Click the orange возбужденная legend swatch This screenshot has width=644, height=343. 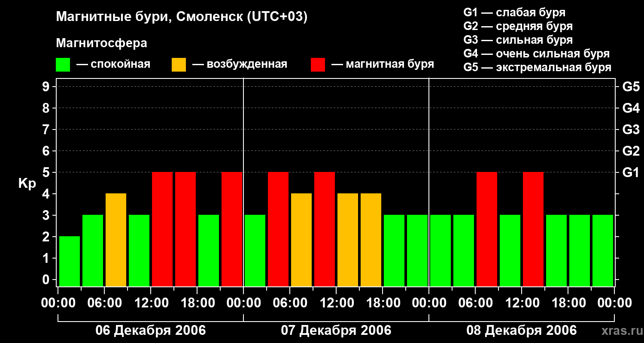click(179, 65)
